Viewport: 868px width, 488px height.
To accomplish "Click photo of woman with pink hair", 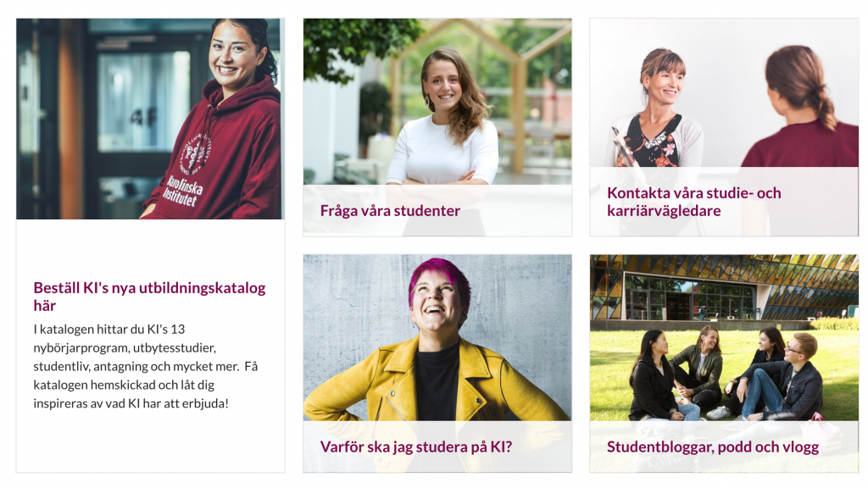I will 437,338.
